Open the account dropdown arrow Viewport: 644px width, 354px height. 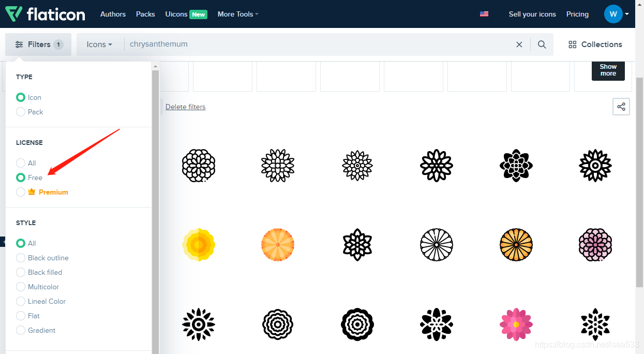[x=627, y=14]
